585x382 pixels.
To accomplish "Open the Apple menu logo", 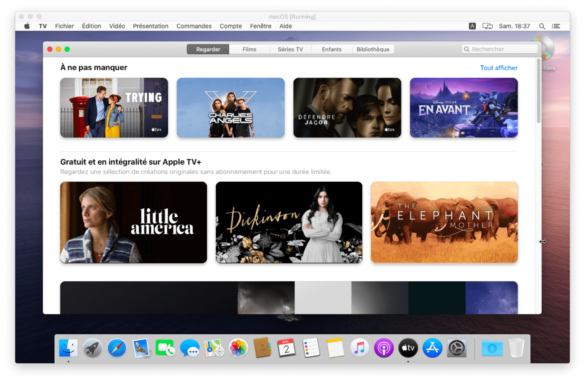I will 27,26.
